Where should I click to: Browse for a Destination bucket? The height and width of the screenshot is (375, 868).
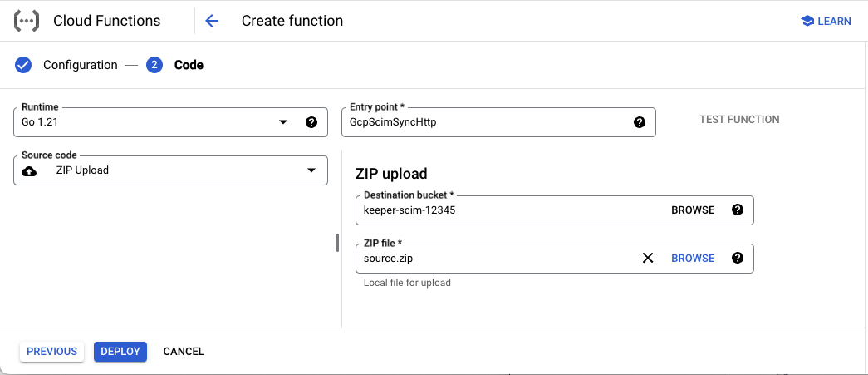(693, 210)
